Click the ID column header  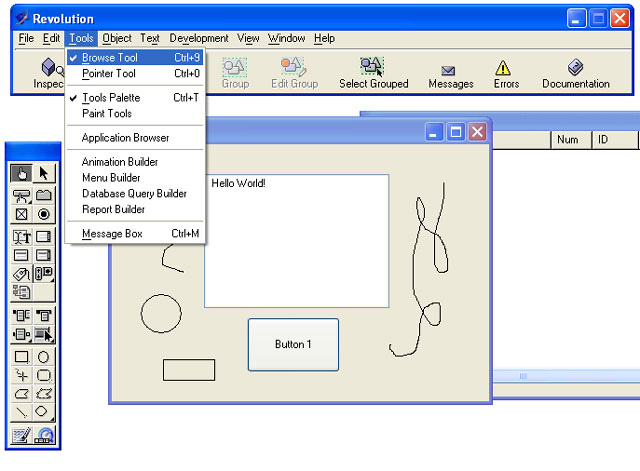(x=615, y=140)
